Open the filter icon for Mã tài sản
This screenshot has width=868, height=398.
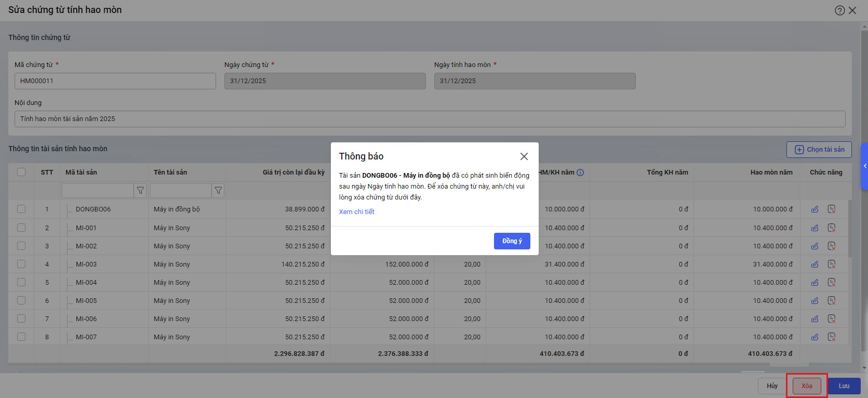pyautogui.click(x=140, y=191)
